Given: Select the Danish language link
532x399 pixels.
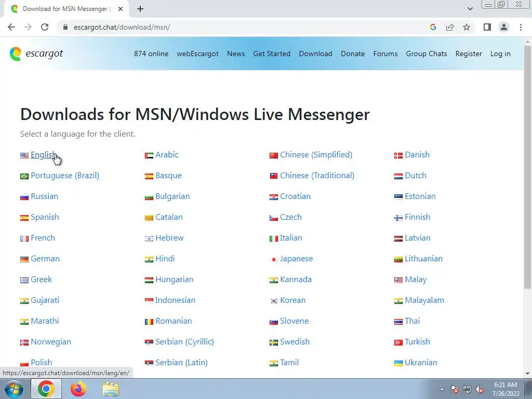Looking at the screenshot, I should [417, 155].
